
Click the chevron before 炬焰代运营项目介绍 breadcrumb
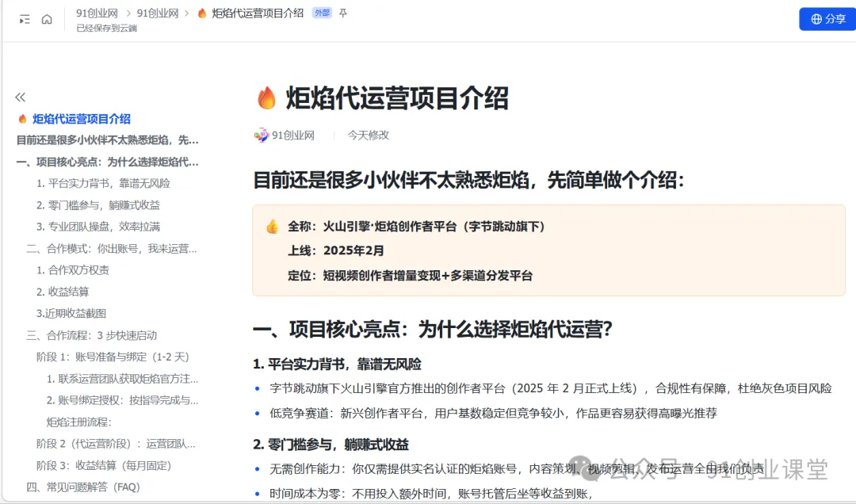point(189,13)
